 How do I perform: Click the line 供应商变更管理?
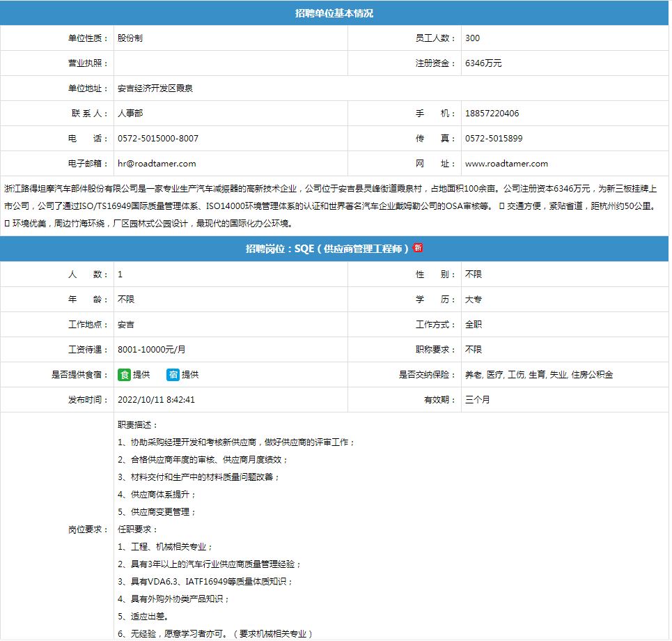tap(157, 512)
